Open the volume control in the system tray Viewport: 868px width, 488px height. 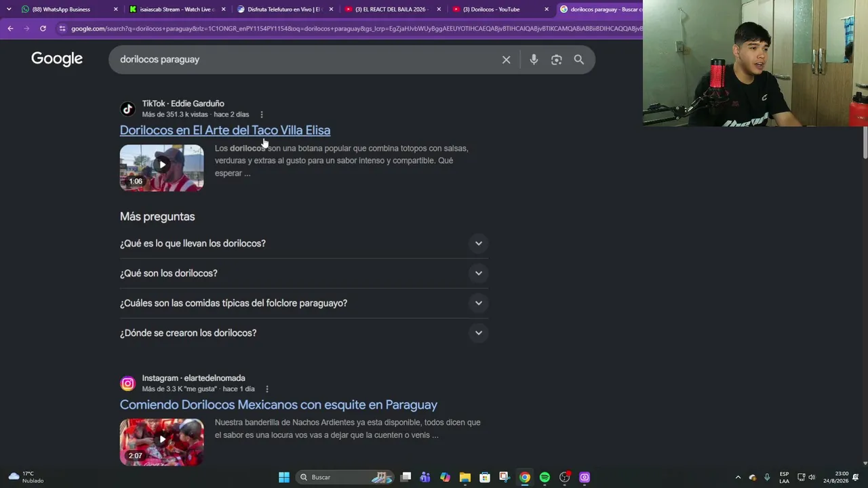point(812,477)
